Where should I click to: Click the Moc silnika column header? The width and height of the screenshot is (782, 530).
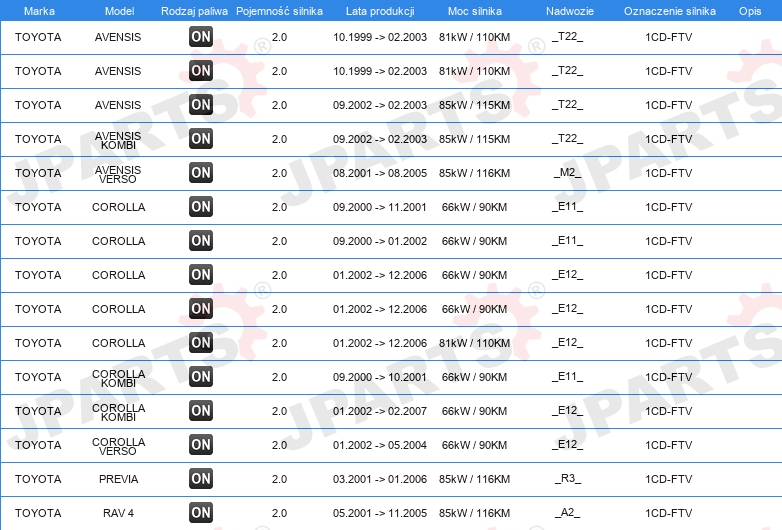475,11
